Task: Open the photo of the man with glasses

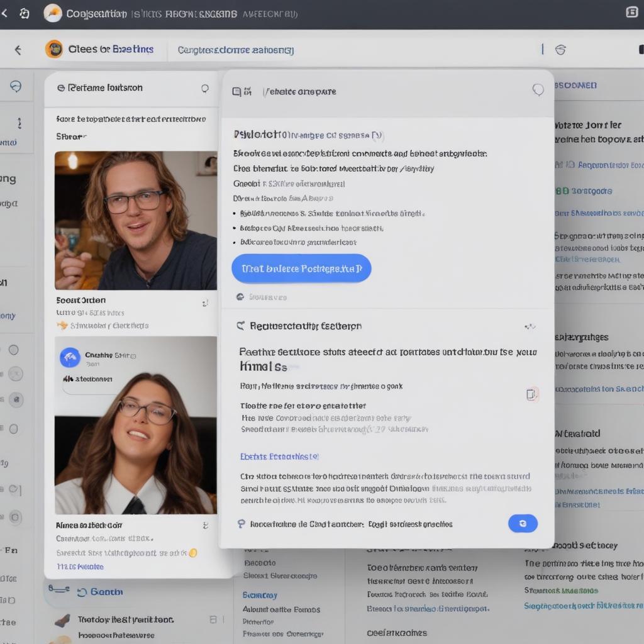Action: pyautogui.click(x=136, y=221)
